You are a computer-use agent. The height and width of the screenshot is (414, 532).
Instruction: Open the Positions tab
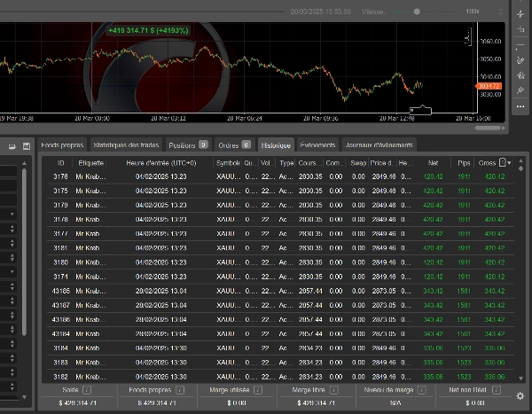(182, 145)
